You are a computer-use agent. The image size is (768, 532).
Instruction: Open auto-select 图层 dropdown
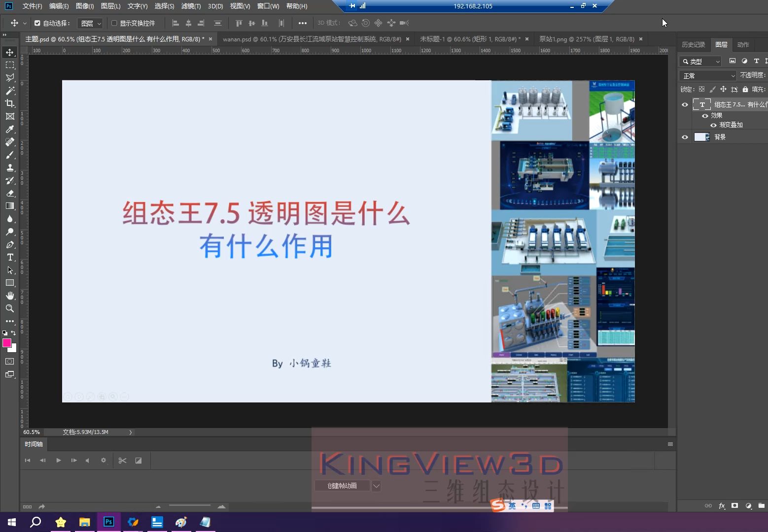coord(90,23)
